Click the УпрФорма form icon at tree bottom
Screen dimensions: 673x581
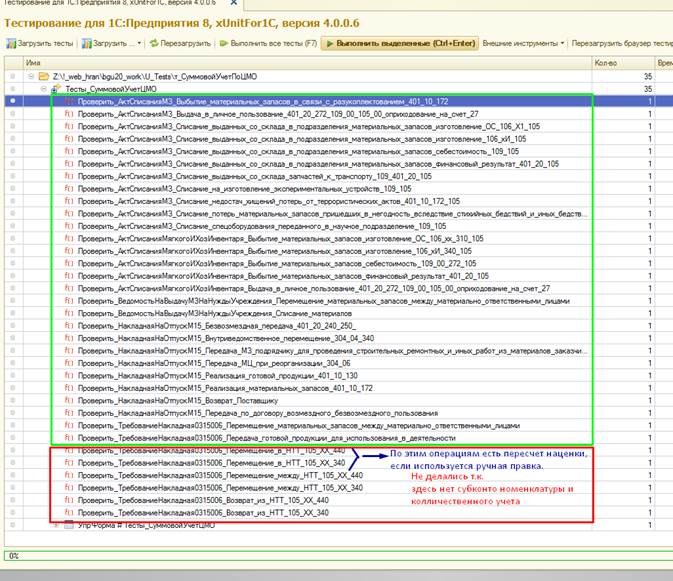click(x=68, y=524)
